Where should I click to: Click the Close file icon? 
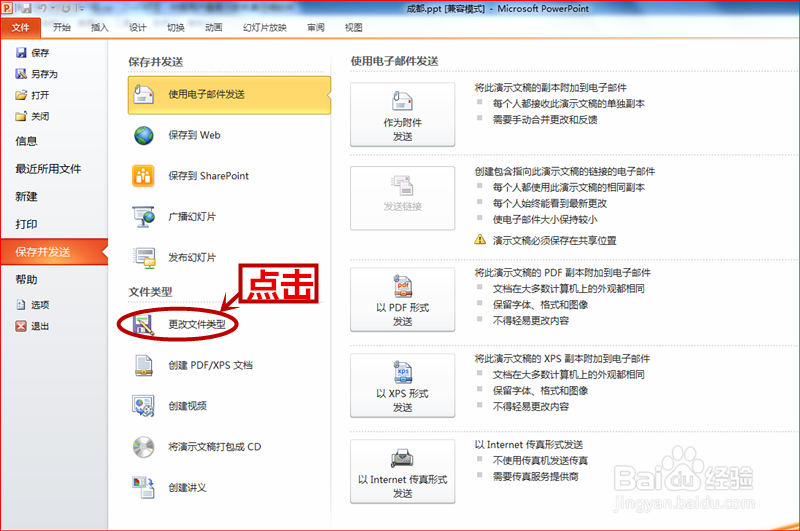pos(21,116)
